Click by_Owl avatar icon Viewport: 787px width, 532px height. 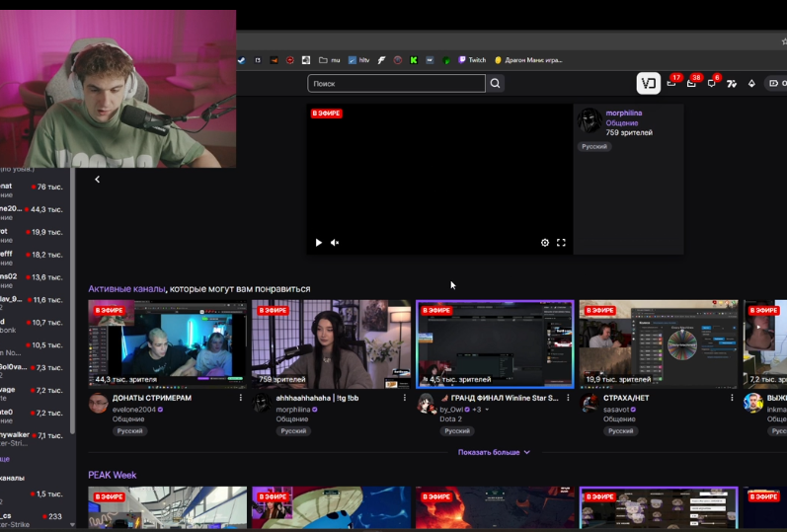click(427, 403)
